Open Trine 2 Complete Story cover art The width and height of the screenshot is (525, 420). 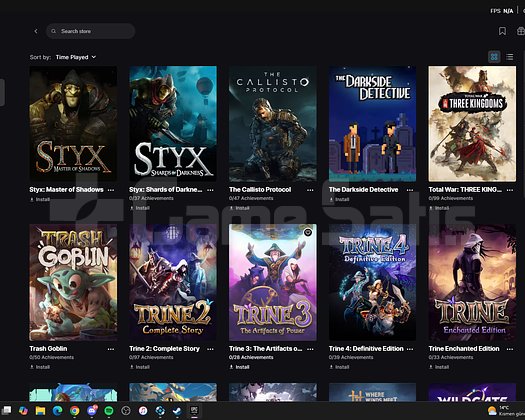[x=173, y=282]
